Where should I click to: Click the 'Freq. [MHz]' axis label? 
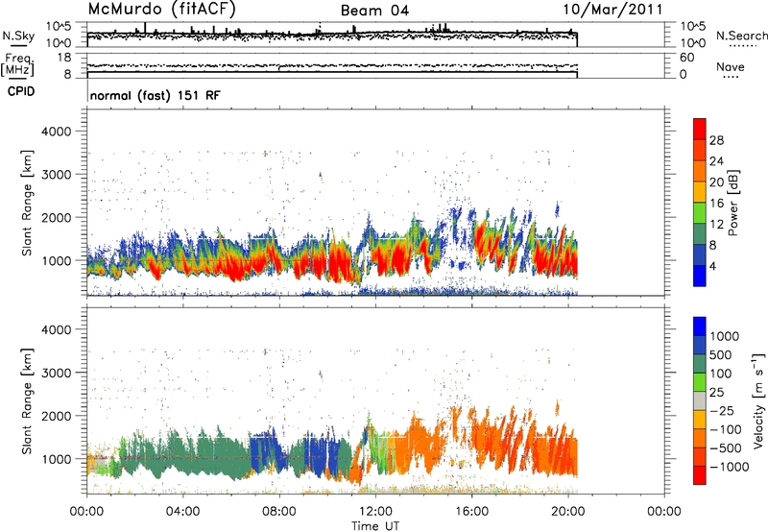click(x=18, y=64)
